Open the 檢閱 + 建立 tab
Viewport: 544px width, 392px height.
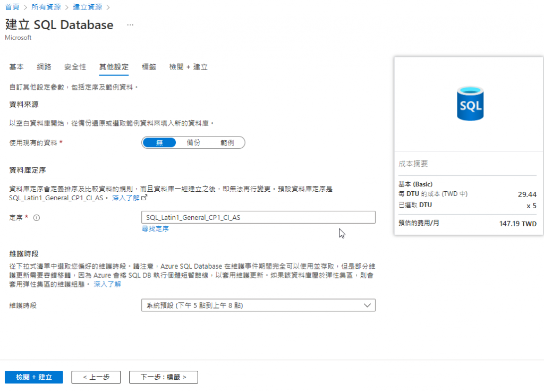point(189,67)
